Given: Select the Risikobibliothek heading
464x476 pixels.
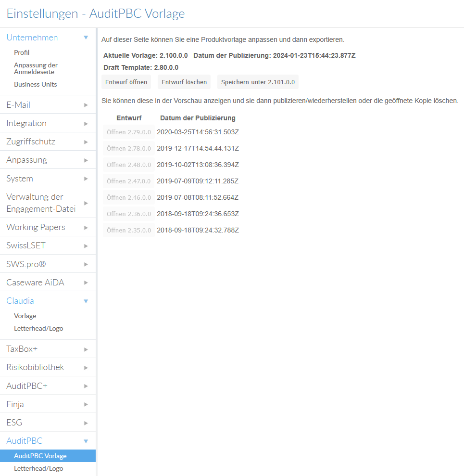Looking at the screenshot, I should 35,367.
